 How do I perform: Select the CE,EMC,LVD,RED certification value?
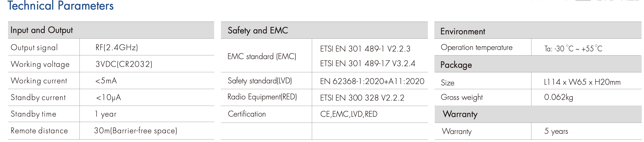348,114
